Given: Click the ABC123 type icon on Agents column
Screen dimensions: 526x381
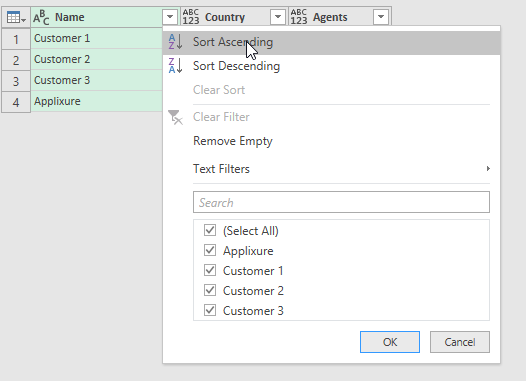Looking at the screenshot, I should coord(299,17).
